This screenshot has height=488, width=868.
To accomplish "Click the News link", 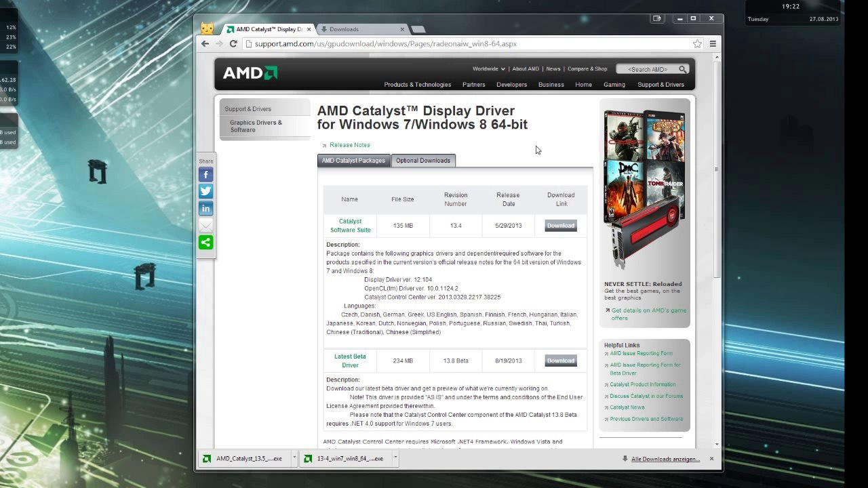I will (553, 68).
